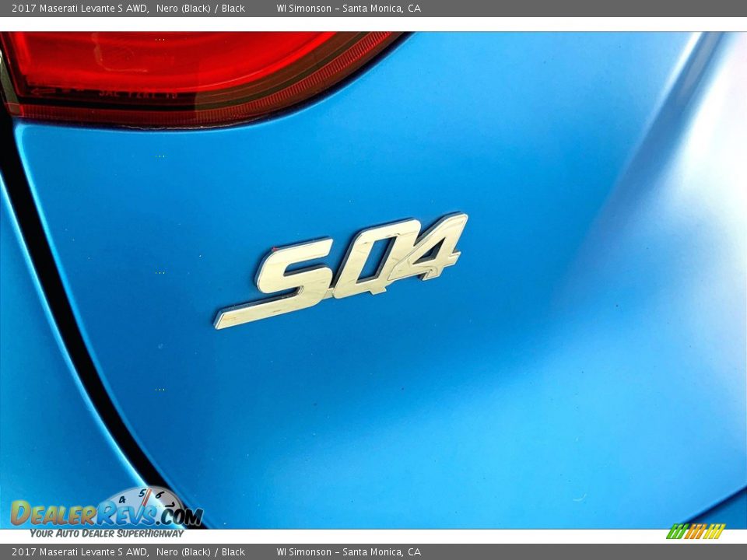Image resolution: width=747 pixels, height=560 pixels.
Task: Click "2017 Maserati Levante S AWD" in top caption
Action: pyautogui.click(x=79, y=8)
